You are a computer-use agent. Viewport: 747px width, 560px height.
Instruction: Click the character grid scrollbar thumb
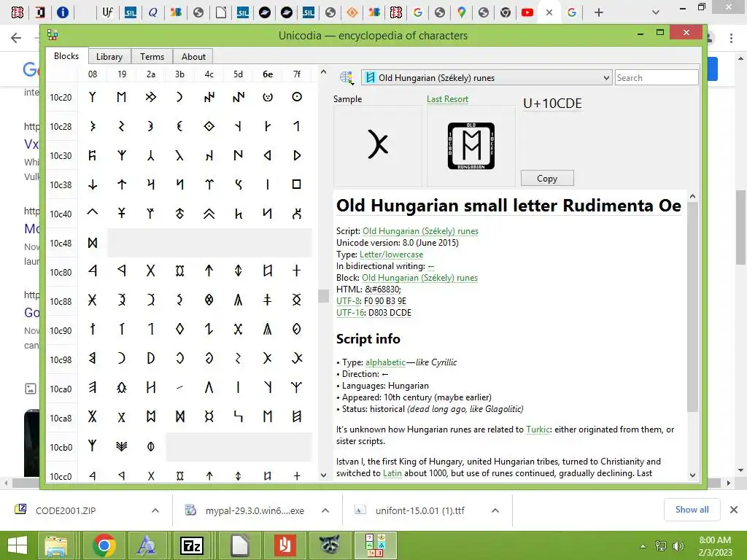pyautogui.click(x=323, y=296)
